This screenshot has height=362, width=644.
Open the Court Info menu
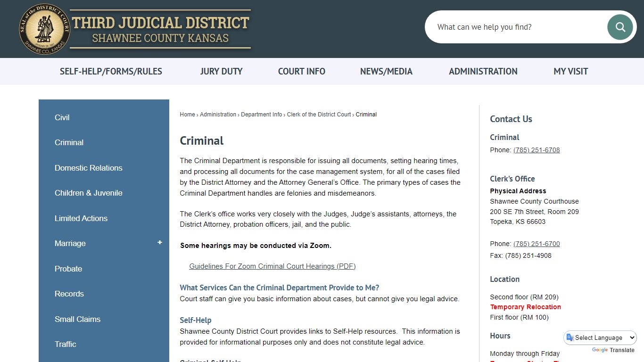coord(302,71)
